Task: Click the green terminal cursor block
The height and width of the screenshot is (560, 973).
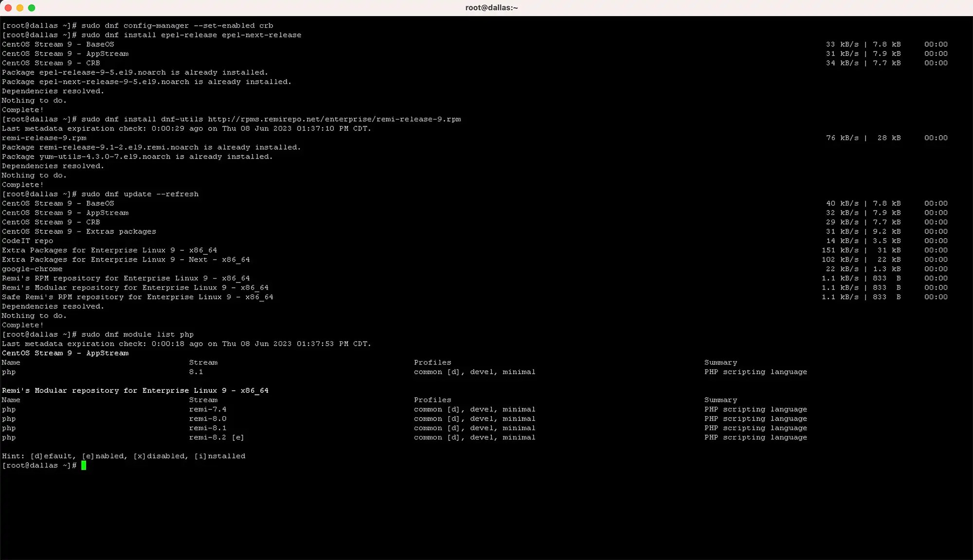Action: [x=84, y=466]
